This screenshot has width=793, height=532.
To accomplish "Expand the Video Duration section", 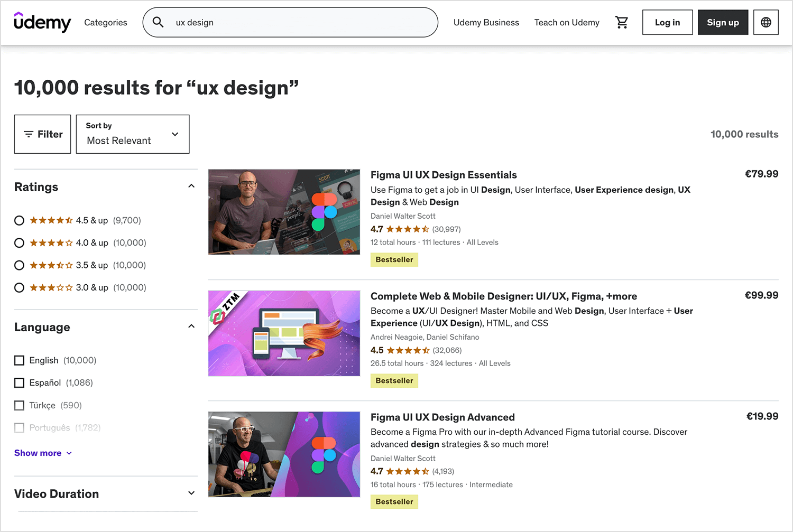I will (x=191, y=493).
